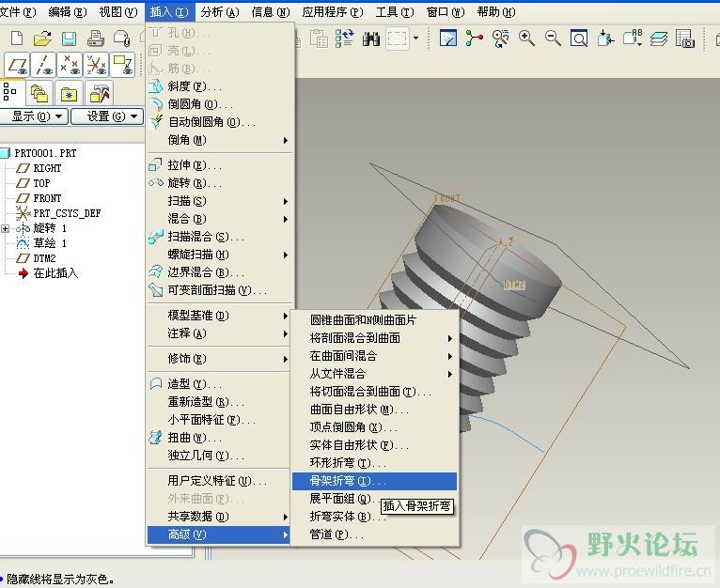Print the model using the printer icon

[96, 39]
